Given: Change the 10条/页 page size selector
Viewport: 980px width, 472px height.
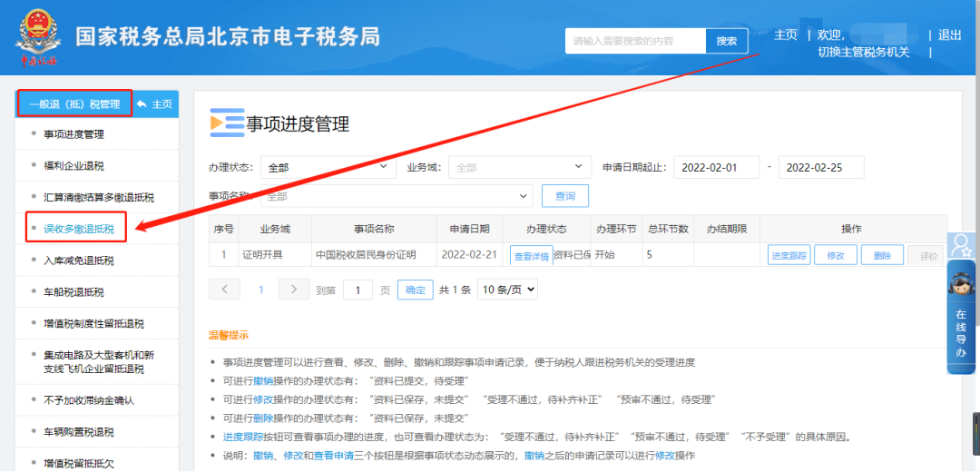Looking at the screenshot, I should [507, 290].
